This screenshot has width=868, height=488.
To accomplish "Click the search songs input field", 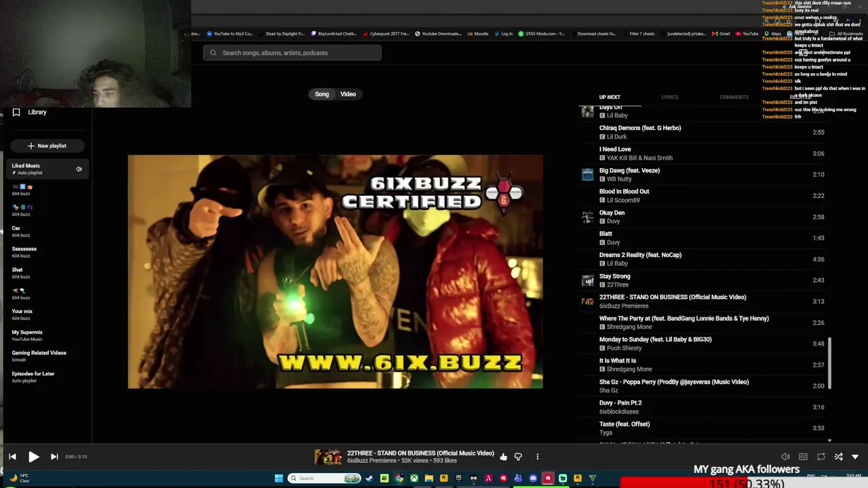I will coord(292,53).
